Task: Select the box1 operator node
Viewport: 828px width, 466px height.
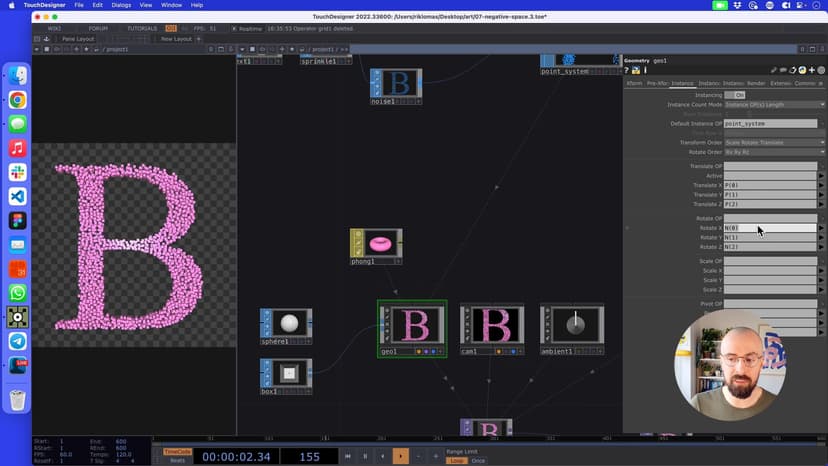Action: point(289,373)
